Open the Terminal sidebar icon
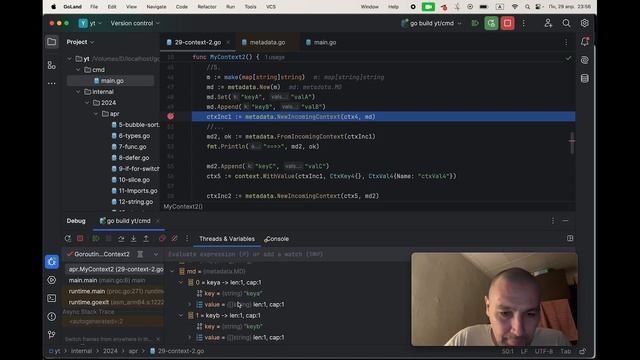 pos(52,298)
